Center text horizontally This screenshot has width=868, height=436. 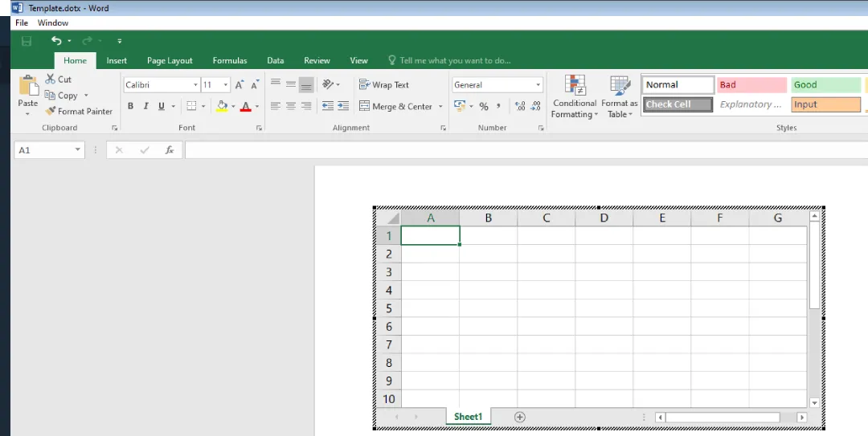point(291,106)
